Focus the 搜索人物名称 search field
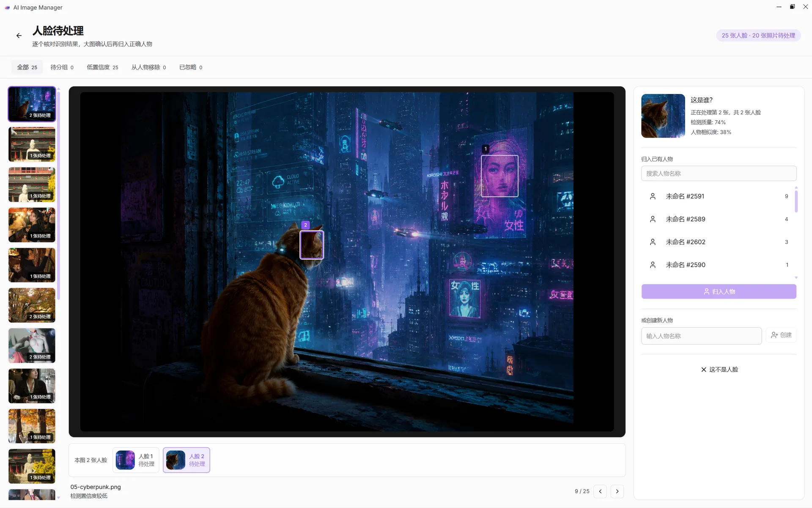The image size is (812, 508). click(719, 174)
